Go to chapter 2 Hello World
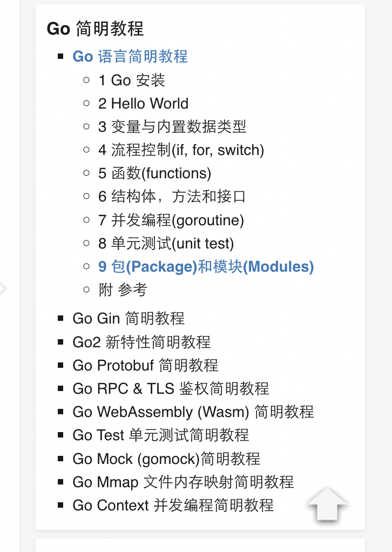Viewport: 392px width, 552px height. (143, 104)
